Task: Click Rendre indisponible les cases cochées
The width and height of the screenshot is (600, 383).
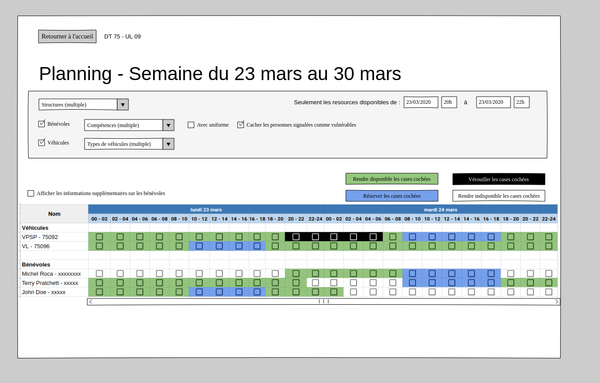Action: [x=499, y=196]
